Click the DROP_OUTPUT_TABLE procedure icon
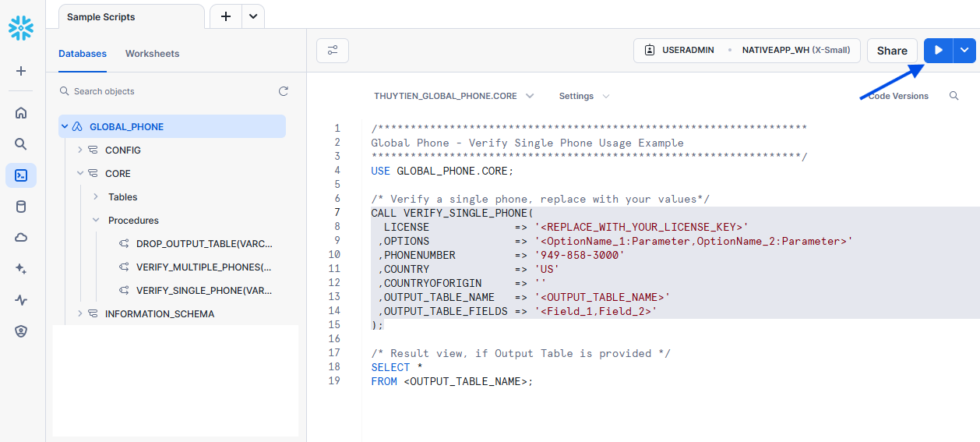 coord(123,244)
